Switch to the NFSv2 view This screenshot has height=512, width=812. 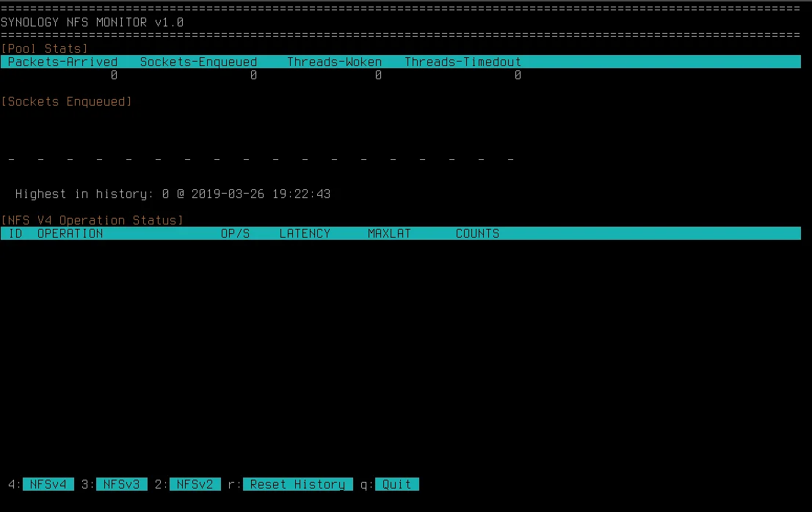pos(195,484)
